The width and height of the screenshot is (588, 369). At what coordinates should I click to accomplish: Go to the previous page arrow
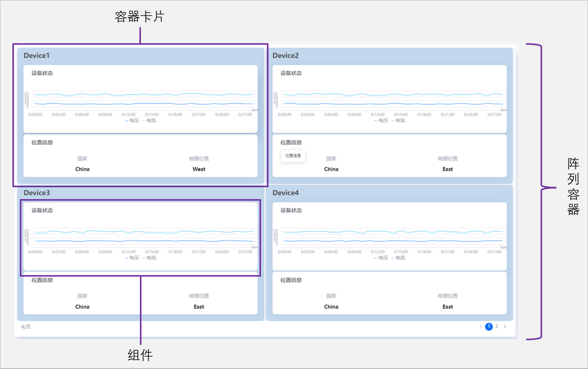tap(480, 327)
